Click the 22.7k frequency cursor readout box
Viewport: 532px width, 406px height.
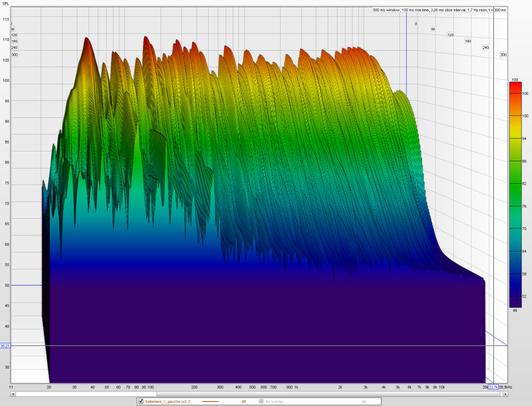click(x=493, y=387)
